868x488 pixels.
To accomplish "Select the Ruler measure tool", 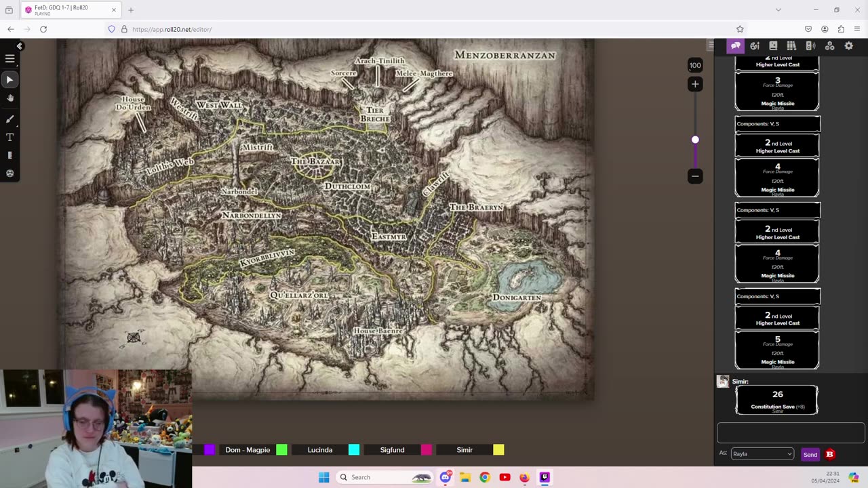I will [x=9, y=155].
